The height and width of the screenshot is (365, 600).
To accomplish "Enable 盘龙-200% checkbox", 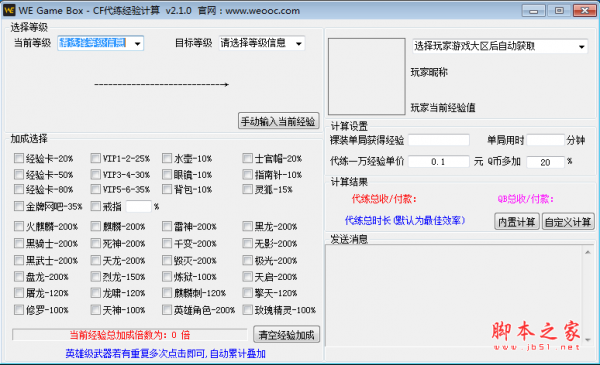I will click(x=19, y=276).
